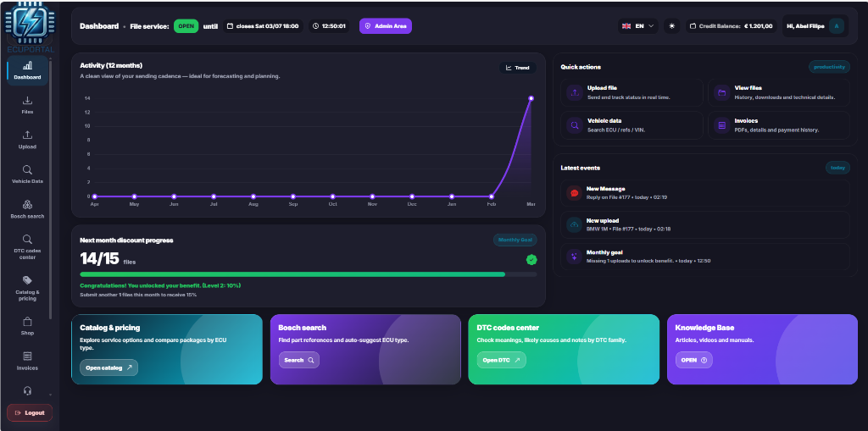The height and width of the screenshot is (431, 868).
Task: Open Bosch search from the sidebar
Action: point(27,209)
